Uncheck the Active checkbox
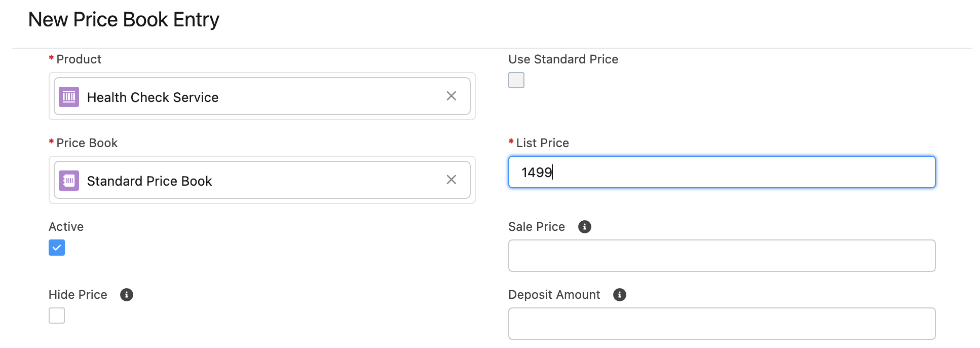 (57, 248)
